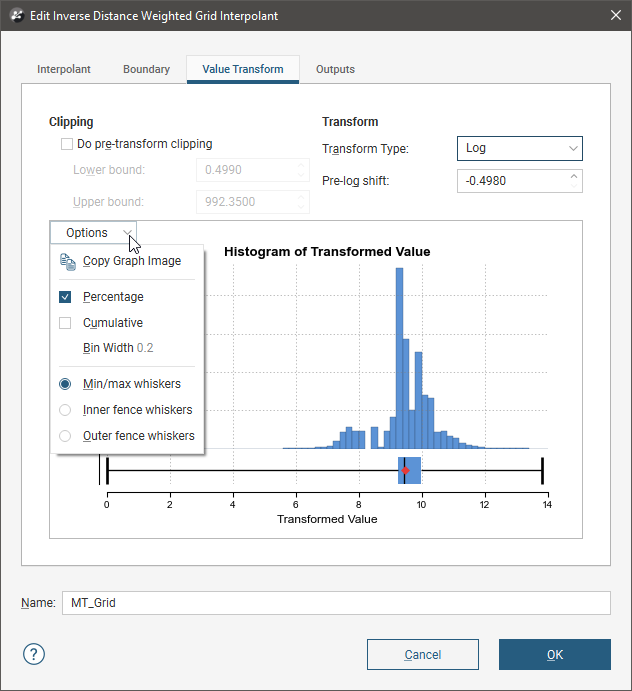Select Inner fence whiskers radio button

65,410
